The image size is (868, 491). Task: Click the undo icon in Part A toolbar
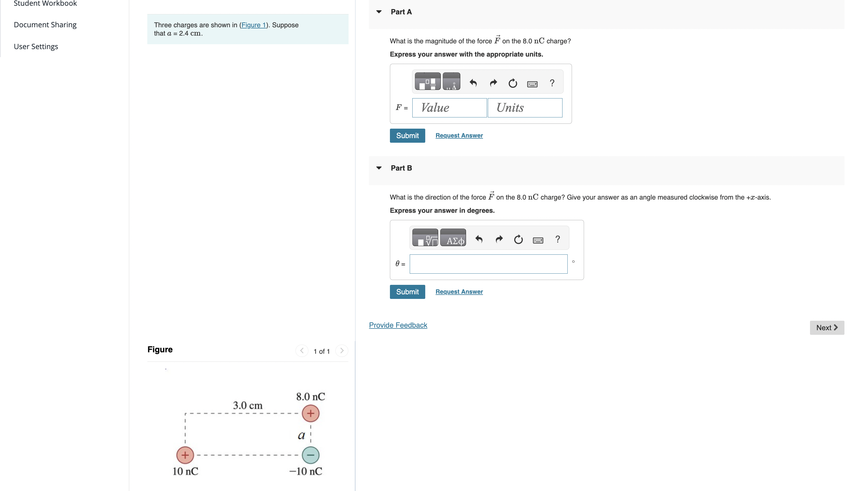(473, 83)
